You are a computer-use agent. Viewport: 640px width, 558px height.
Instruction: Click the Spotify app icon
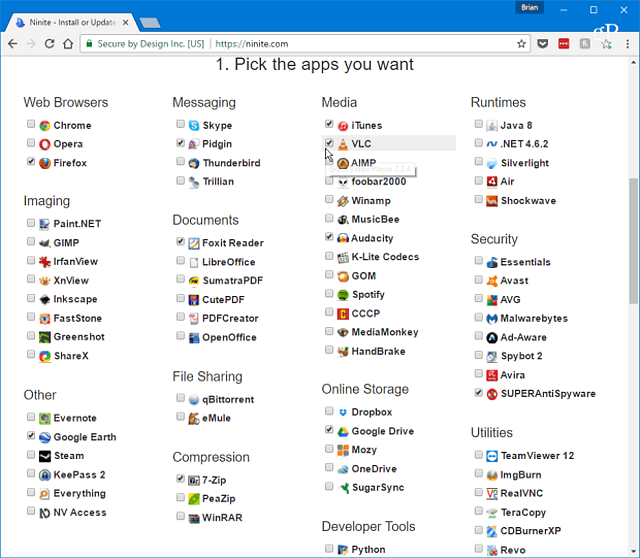(x=343, y=294)
